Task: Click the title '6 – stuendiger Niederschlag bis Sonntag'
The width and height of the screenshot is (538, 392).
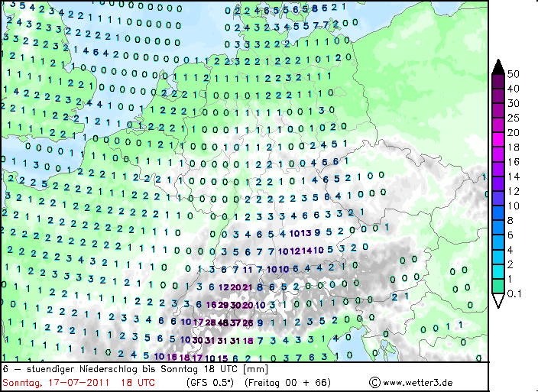Action: [x=101, y=369]
